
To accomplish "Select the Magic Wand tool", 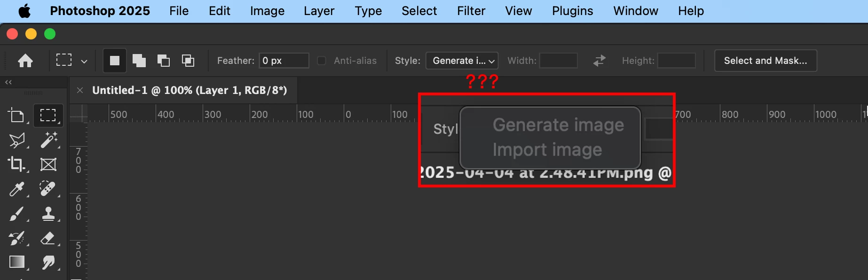I will pos(48,140).
